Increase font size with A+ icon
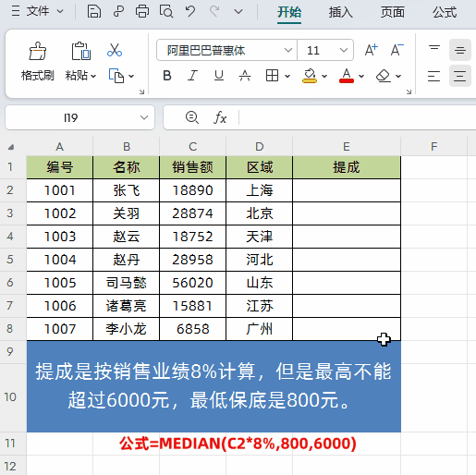Image resolution: width=476 pixels, height=475 pixels. pos(371,50)
